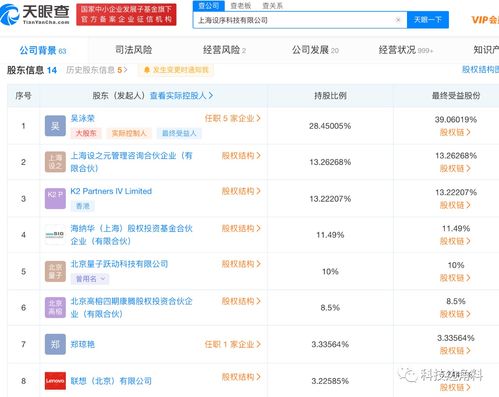Click the 吴 avatar icon for 吴泳荣
Screen dimensions: 499x397
click(55, 126)
